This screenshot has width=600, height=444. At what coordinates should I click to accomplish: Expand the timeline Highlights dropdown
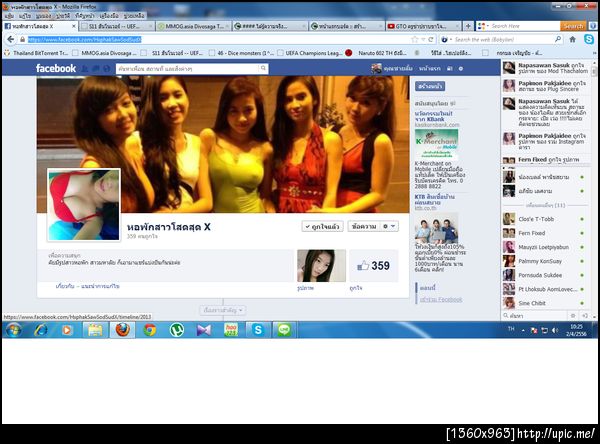coord(223,310)
